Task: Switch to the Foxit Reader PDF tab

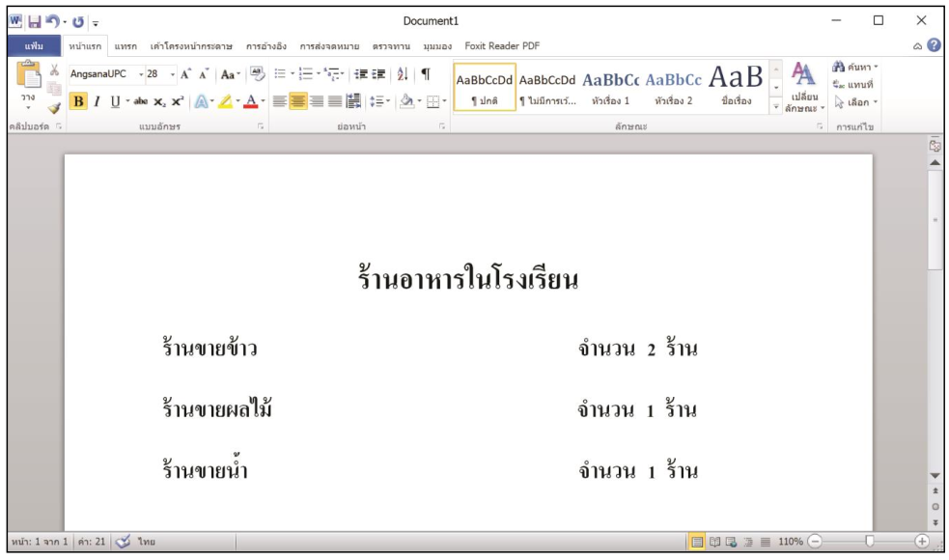Action: tap(502, 45)
